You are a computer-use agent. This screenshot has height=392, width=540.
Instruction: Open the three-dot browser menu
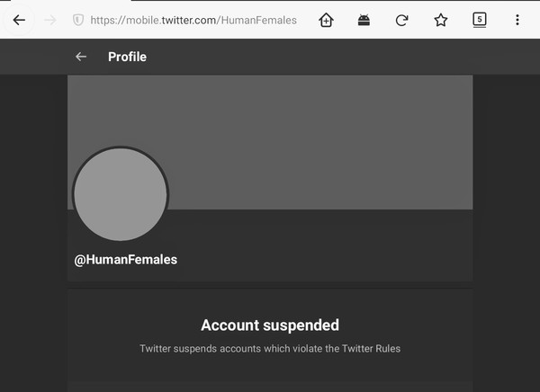(517, 20)
